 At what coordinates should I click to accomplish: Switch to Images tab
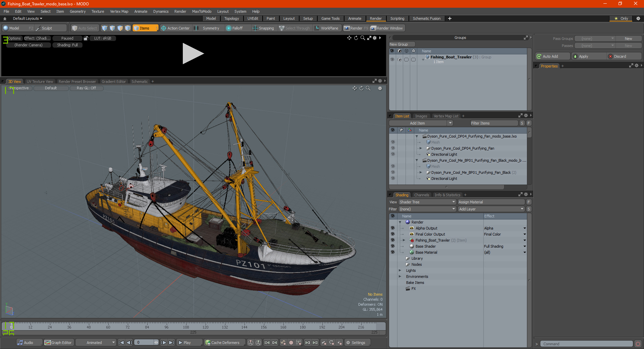(421, 116)
